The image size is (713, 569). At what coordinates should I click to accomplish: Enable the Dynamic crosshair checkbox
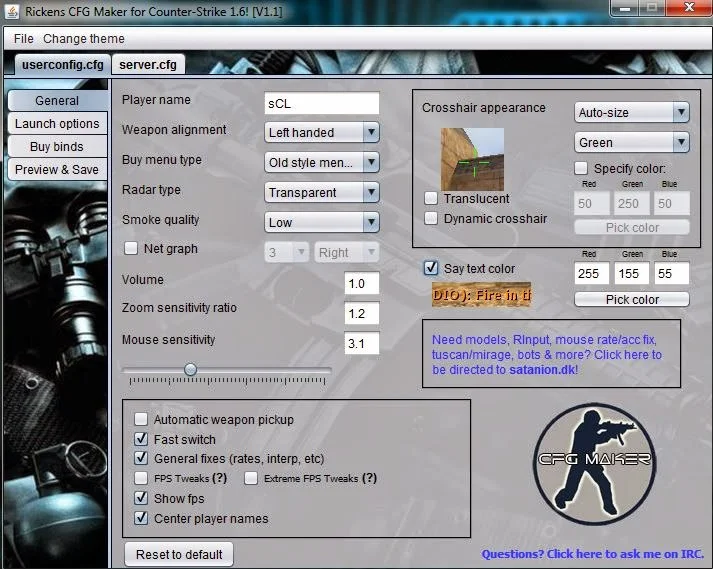pyautogui.click(x=431, y=218)
